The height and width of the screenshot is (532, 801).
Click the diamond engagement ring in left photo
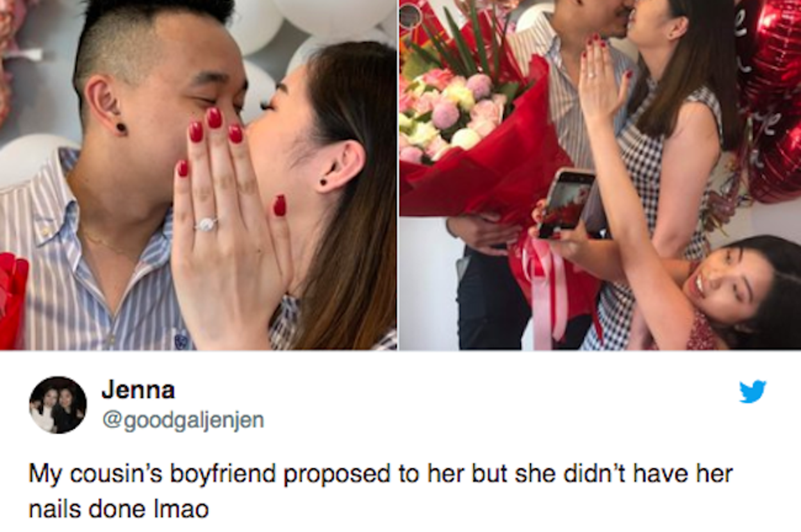click(207, 224)
